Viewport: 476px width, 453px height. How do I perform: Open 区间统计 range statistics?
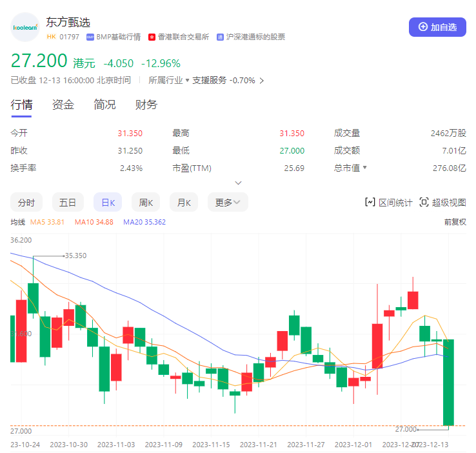[x=388, y=203]
